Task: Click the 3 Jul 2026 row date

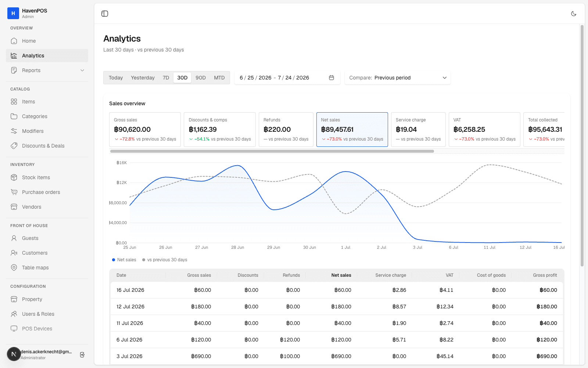Action: pos(129,356)
